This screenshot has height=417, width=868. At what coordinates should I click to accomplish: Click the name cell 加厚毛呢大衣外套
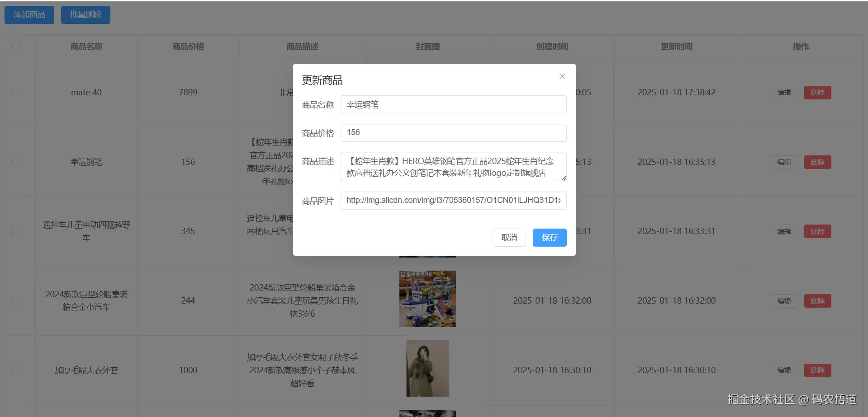(x=86, y=370)
